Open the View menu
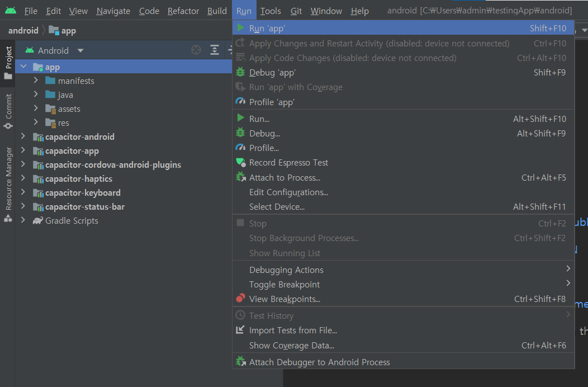Screen dimensions: 588x387 [x=78, y=11]
